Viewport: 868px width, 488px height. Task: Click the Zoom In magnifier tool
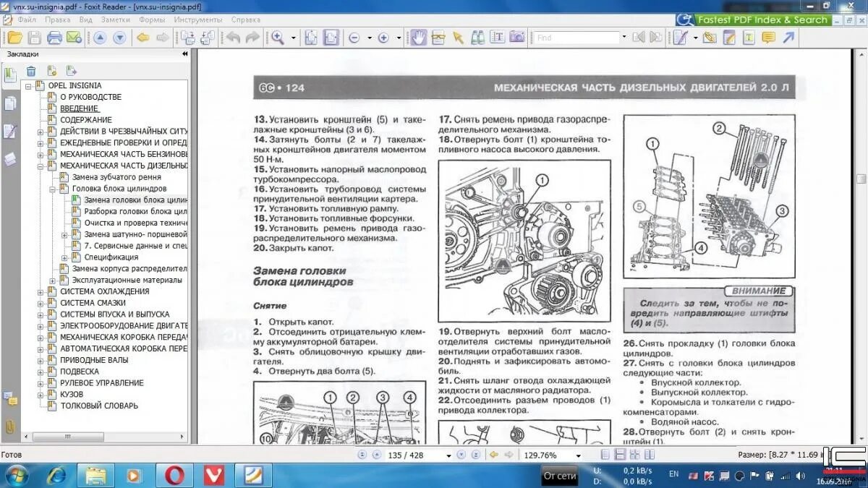pyautogui.click(x=277, y=38)
